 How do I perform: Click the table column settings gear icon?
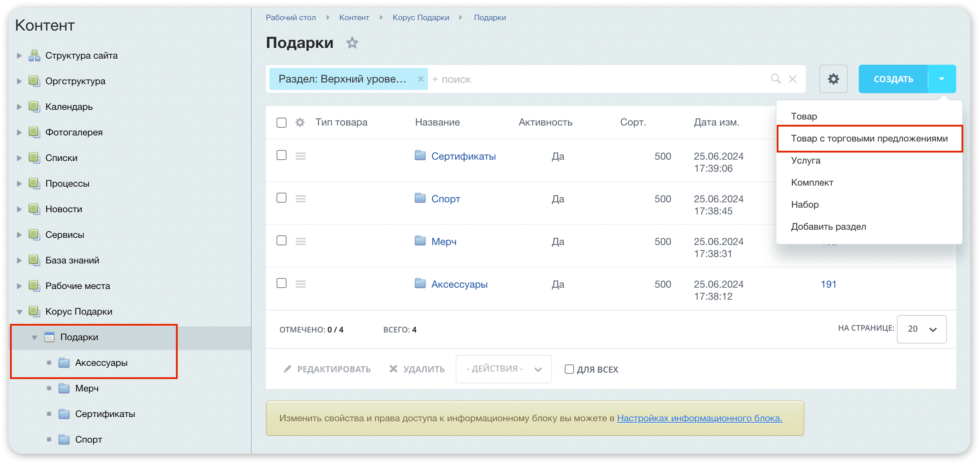(x=300, y=122)
